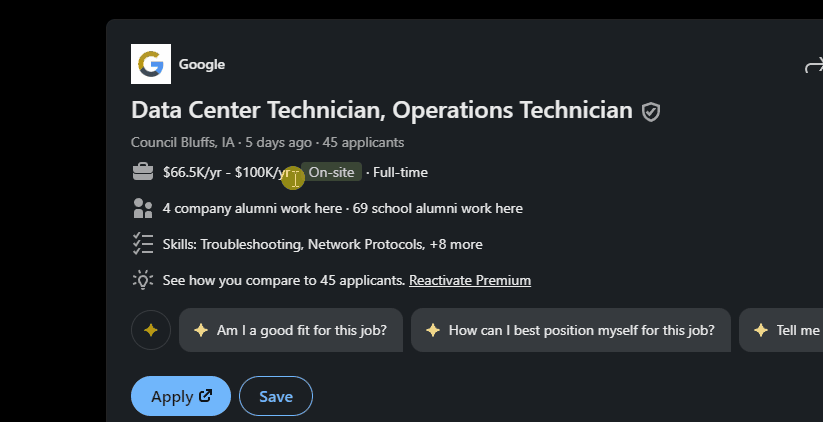This screenshot has height=422, width=823.
Task: Click the lightbulb insights icon
Action: point(142,280)
